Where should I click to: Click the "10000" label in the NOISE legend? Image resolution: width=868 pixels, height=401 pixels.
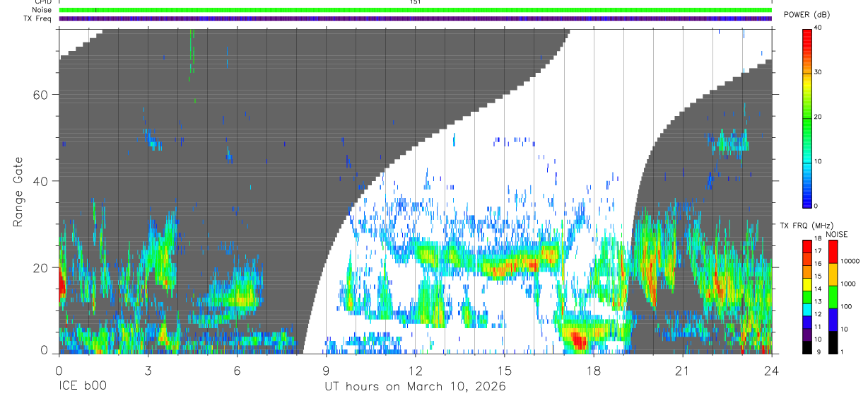(x=850, y=261)
